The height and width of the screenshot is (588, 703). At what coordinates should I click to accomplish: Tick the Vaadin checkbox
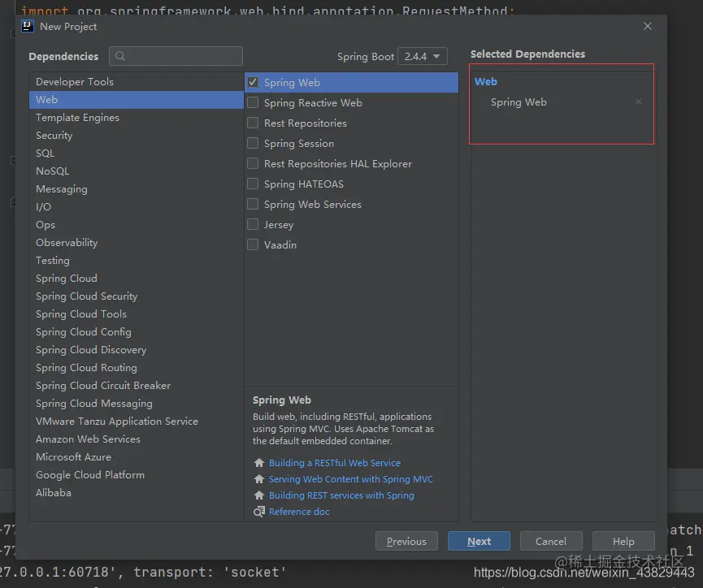click(253, 244)
